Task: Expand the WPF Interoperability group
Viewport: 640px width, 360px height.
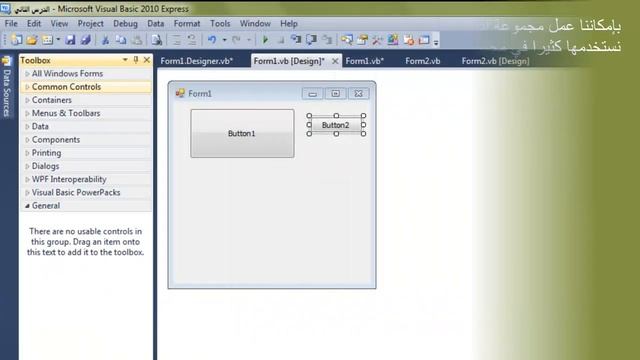Action: [86, 179]
